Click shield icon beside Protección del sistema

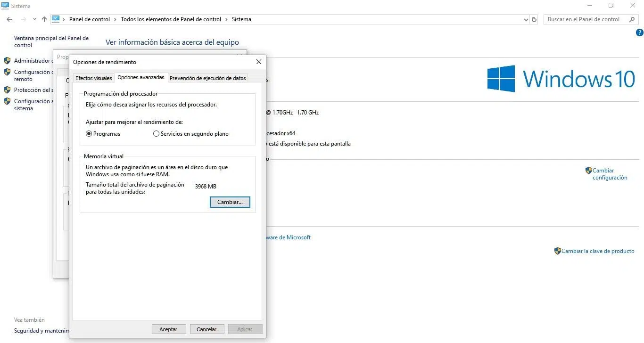point(7,90)
